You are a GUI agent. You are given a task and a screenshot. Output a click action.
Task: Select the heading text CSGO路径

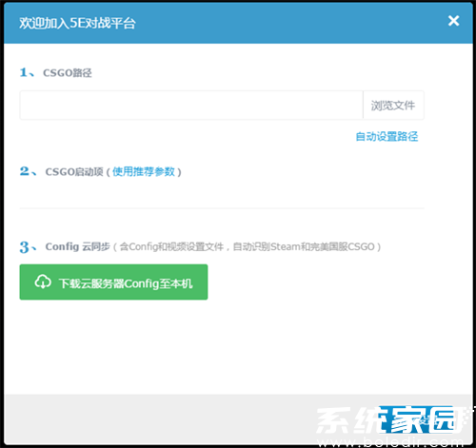pos(68,73)
